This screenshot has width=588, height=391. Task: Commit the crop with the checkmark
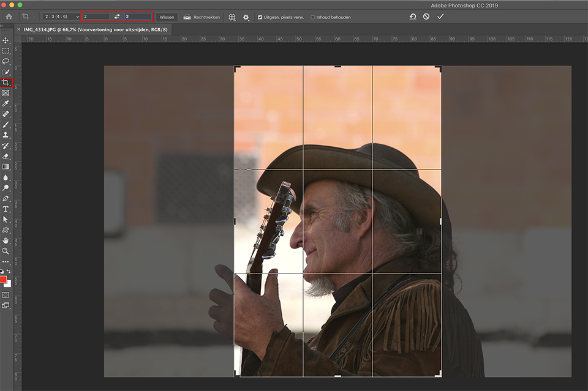[x=440, y=17]
